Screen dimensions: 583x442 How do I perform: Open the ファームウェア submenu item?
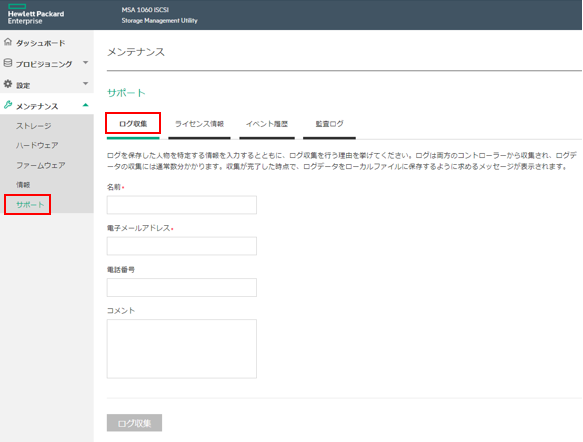(x=41, y=165)
